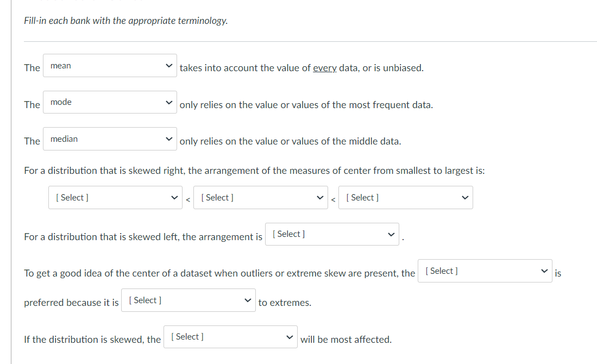The image size is (597, 364).
Task: Open the first Select for skewed-right arrangement
Action: click(x=115, y=197)
